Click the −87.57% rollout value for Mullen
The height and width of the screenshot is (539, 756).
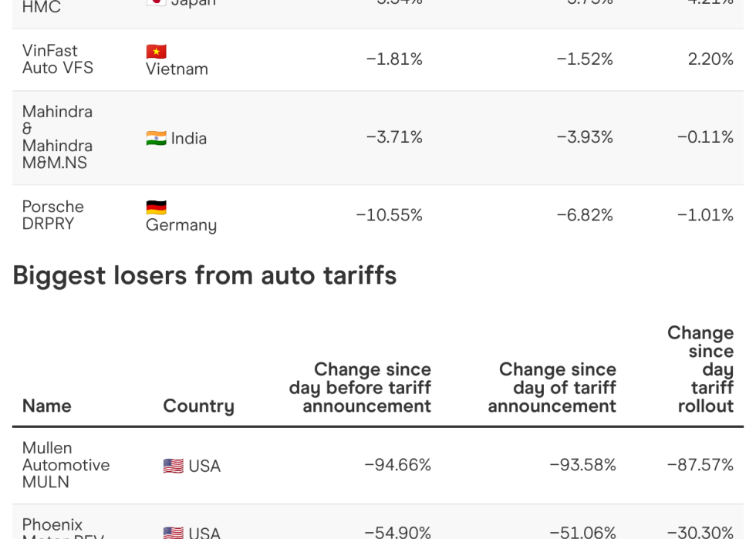point(700,465)
